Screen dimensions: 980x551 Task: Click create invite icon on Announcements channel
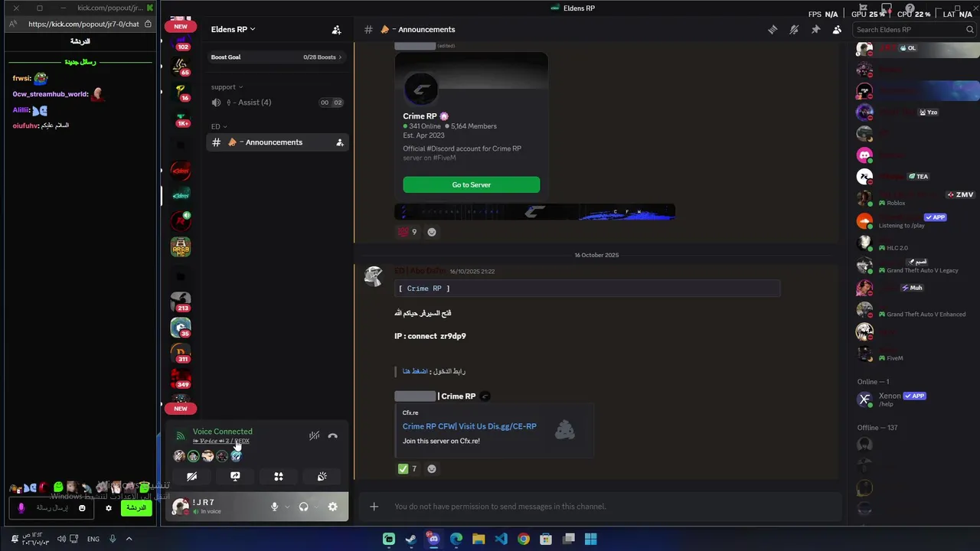click(x=340, y=142)
